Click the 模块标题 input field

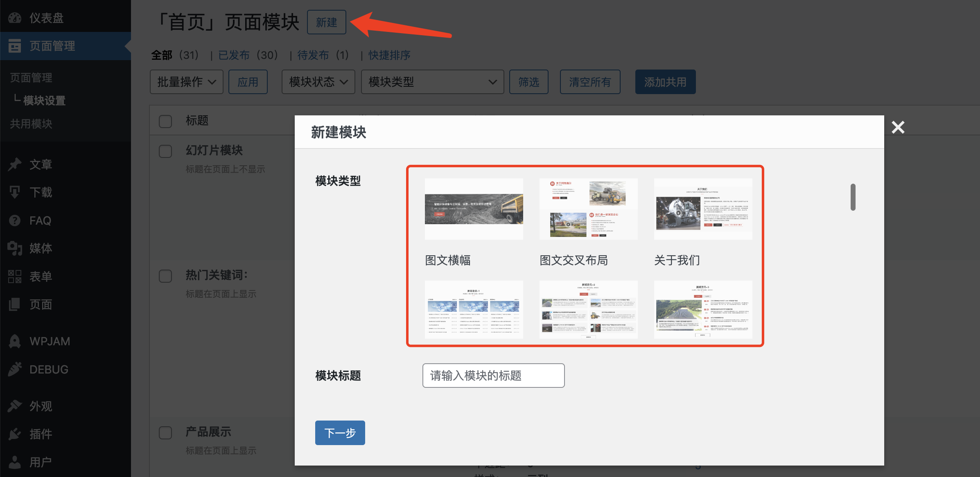[494, 376]
